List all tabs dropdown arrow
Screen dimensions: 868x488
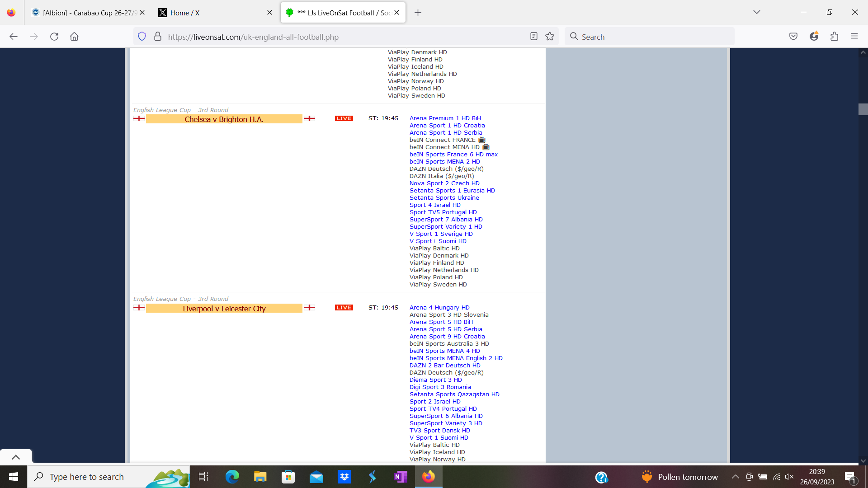click(x=757, y=12)
